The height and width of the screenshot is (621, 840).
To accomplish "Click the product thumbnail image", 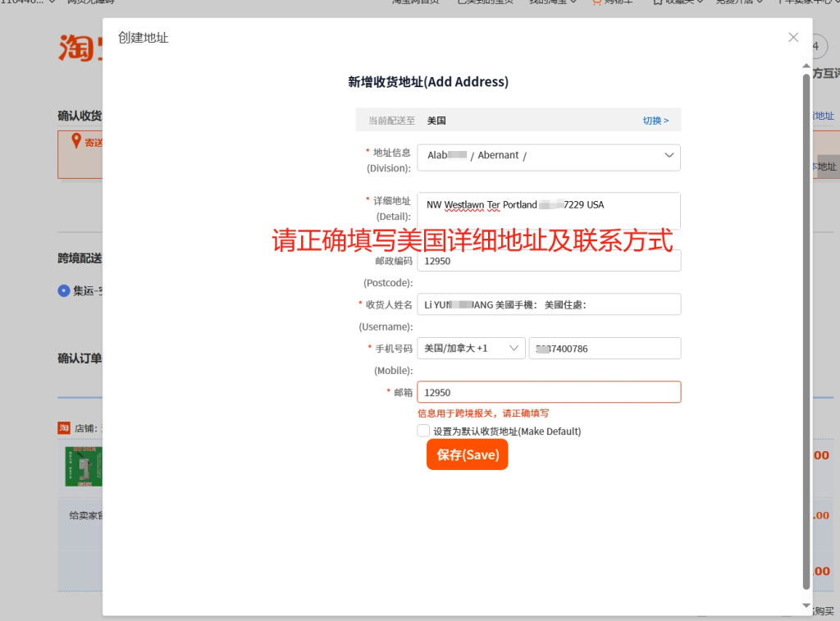I will point(83,467).
